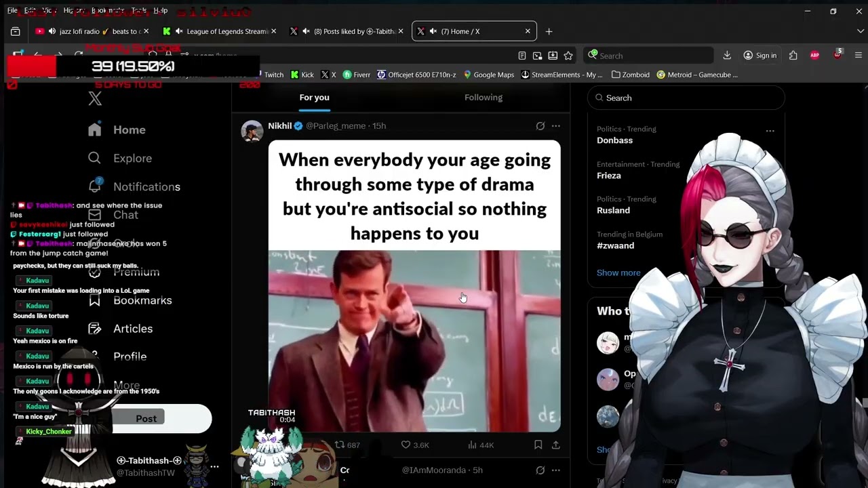The width and height of the screenshot is (868, 488).
Task: Click Show more under trends
Action: (618, 272)
